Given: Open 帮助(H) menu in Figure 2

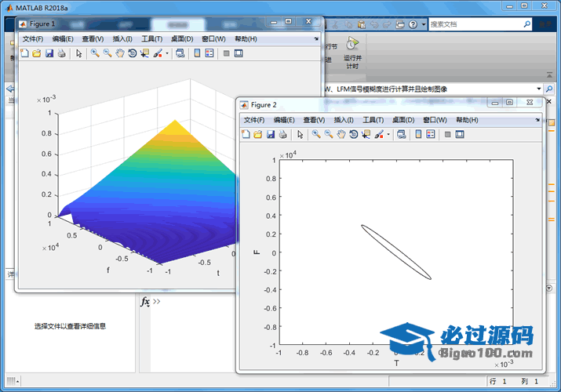Looking at the screenshot, I should tap(467, 120).
